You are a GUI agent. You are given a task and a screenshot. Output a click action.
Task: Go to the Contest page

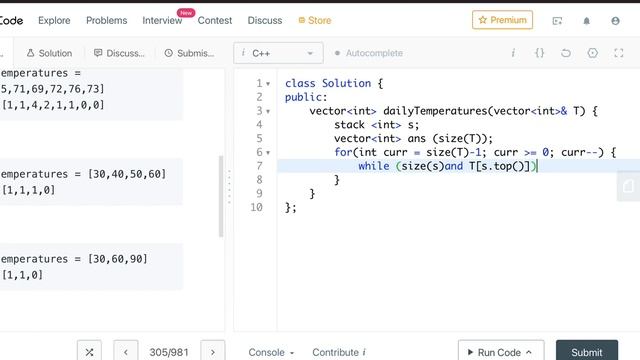click(x=215, y=20)
